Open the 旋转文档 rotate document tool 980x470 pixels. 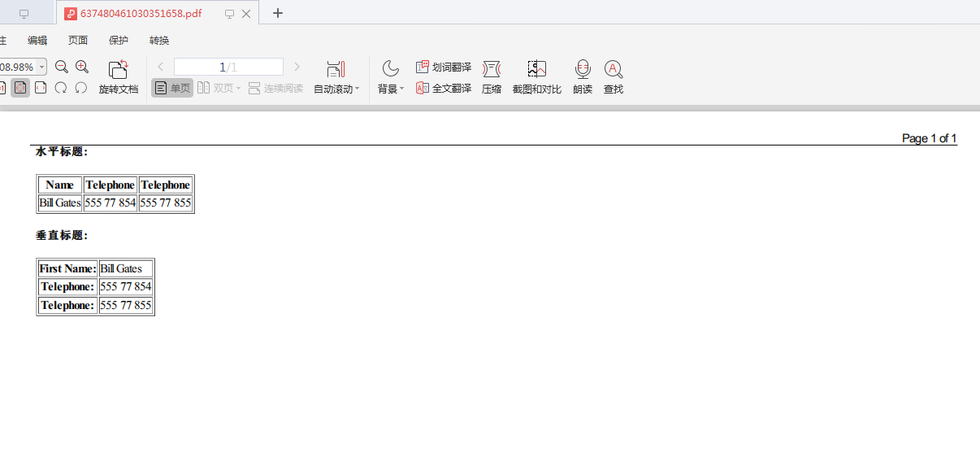pos(119,78)
